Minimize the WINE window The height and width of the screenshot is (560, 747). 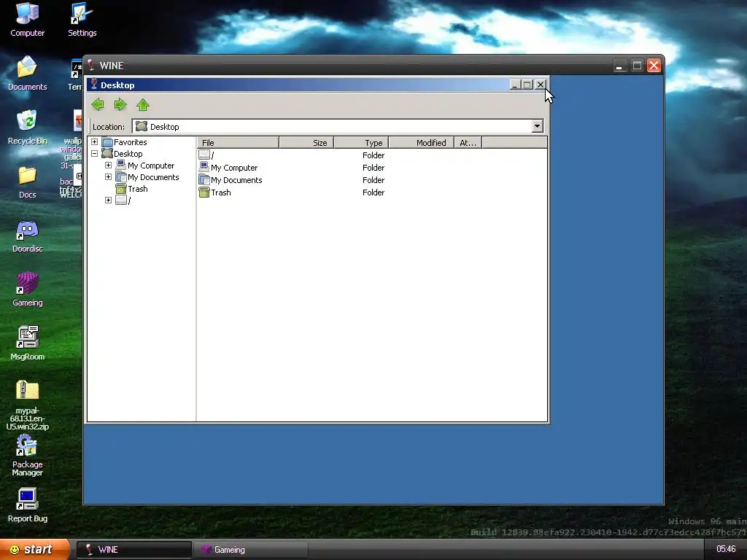point(619,65)
